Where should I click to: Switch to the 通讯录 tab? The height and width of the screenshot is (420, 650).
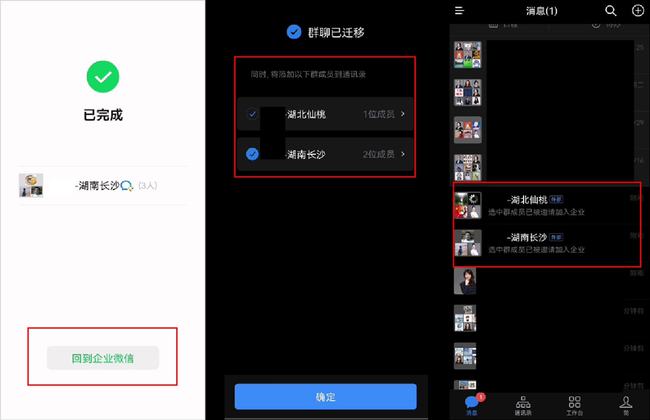[523, 405]
